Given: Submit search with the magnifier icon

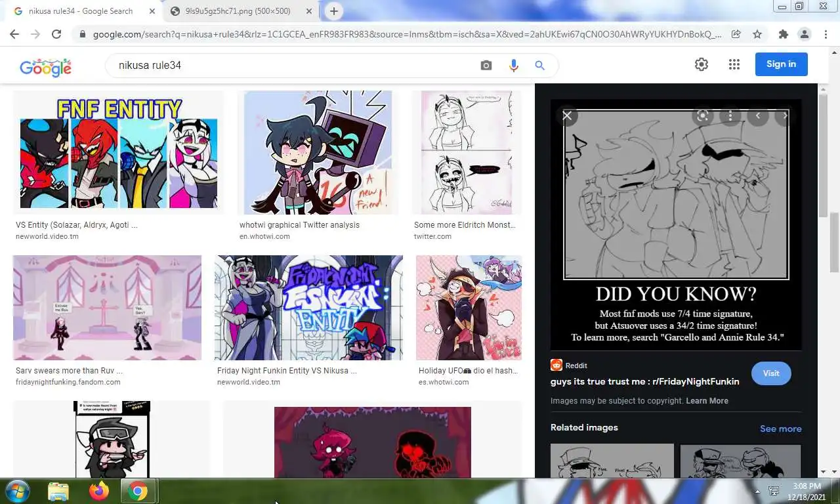Looking at the screenshot, I should [539, 65].
